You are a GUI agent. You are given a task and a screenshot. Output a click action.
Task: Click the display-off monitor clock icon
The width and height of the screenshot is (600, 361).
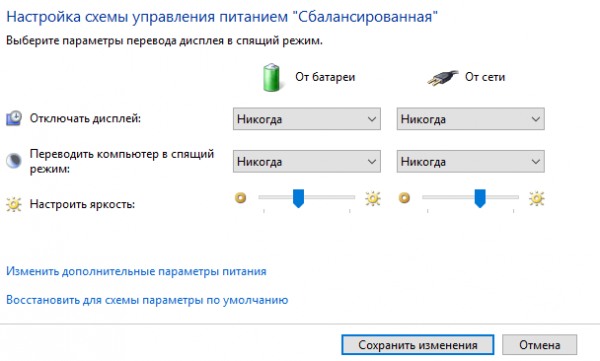click(14, 118)
